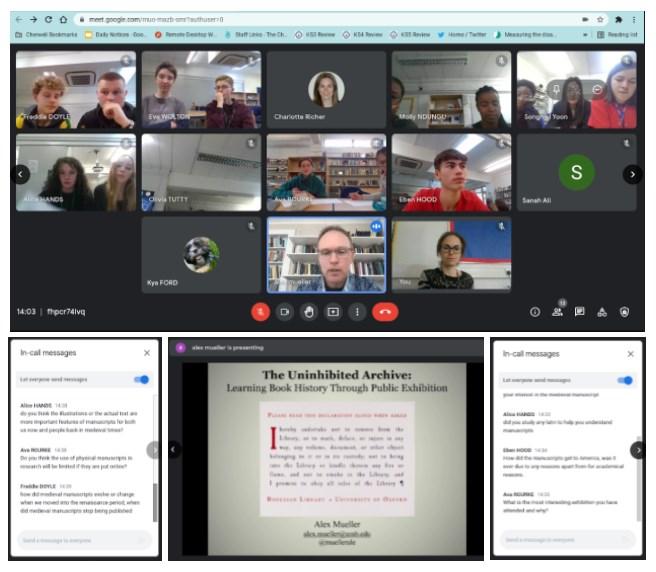Image resolution: width=656 pixels, height=572 pixels.
Task: Reload the Google Meet page
Action: click(x=49, y=19)
